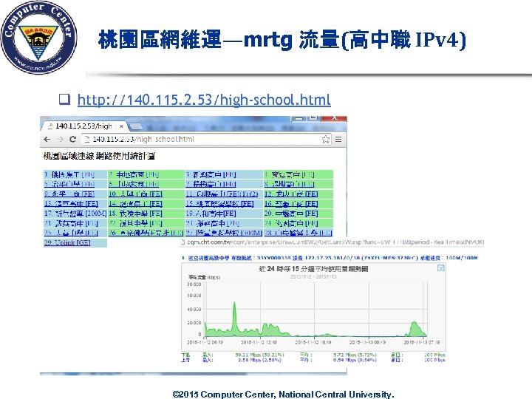Click the browser forward arrow

click(60, 139)
